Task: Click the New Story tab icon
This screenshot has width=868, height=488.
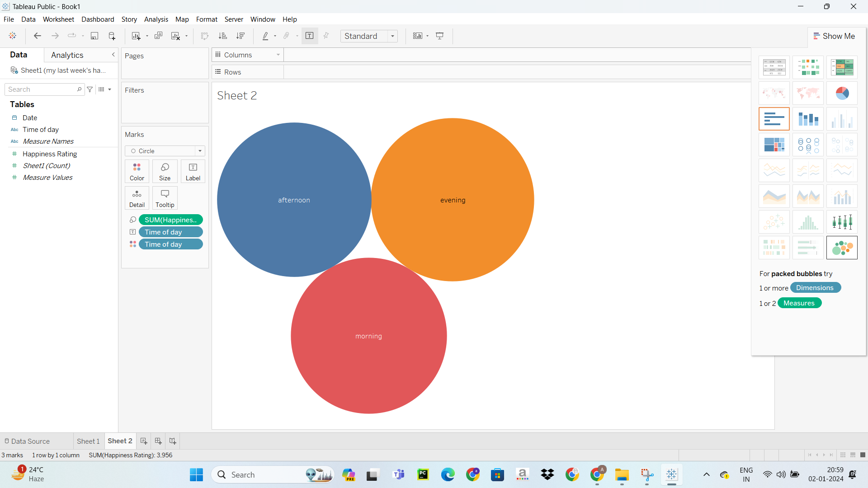Action: pyautogui.click(x=173, y=441)
